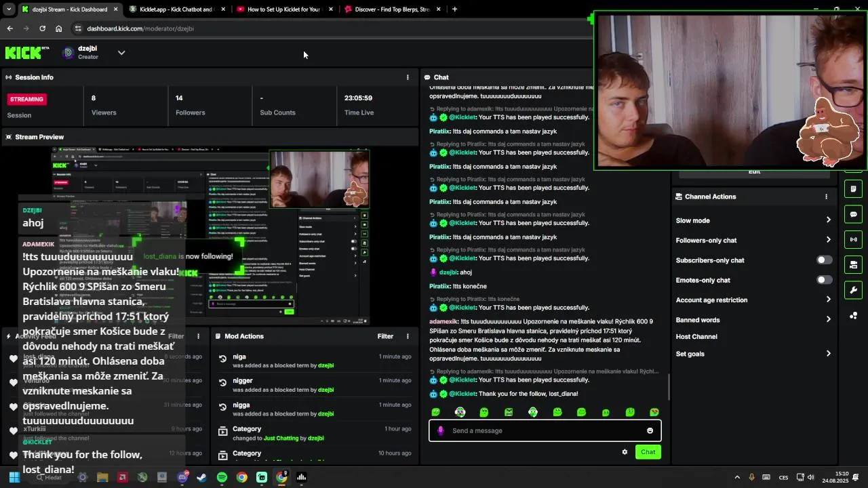Screen dimensions: 868x488
Task: Open a new browser tab
Action: pyautogui.click(x=454, y=9)
